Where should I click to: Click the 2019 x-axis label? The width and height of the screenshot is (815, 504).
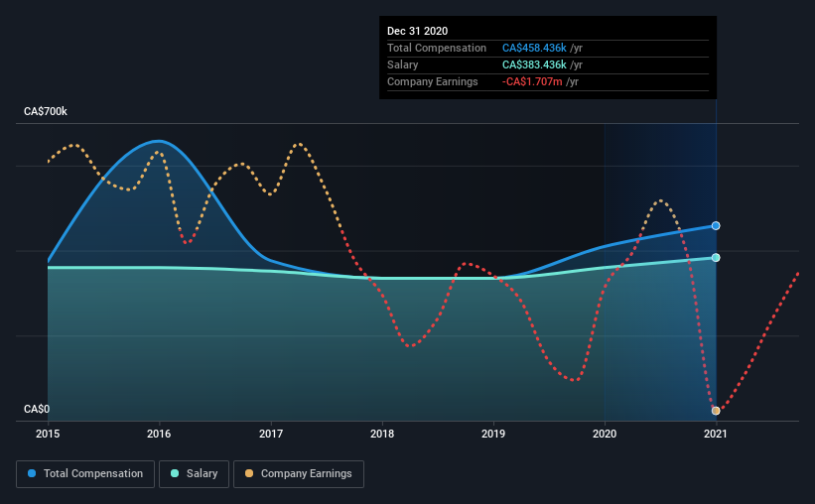pos(493,434)
